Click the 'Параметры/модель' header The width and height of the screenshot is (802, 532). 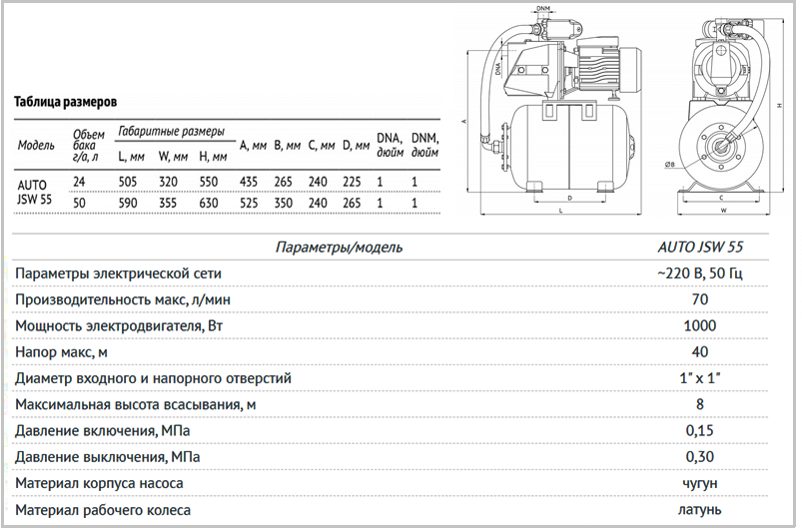339,248
